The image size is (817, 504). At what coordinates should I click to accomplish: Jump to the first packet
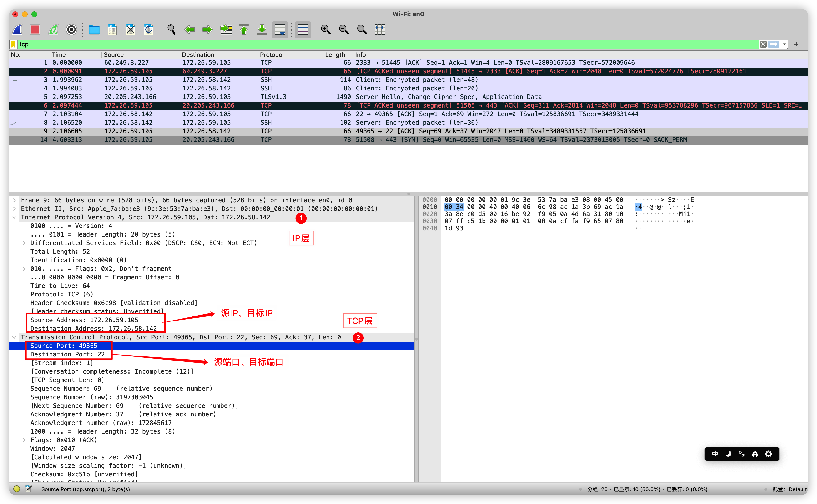click(x=244, y=29)
